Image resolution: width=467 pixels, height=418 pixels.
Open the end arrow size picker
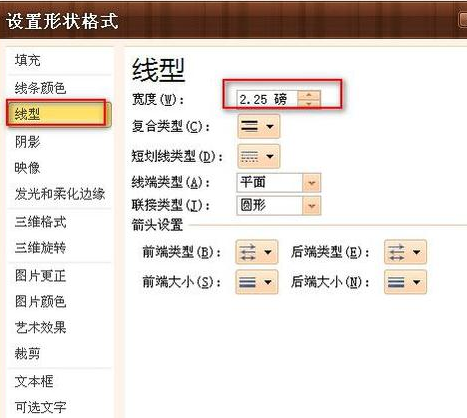click(405, 282)
